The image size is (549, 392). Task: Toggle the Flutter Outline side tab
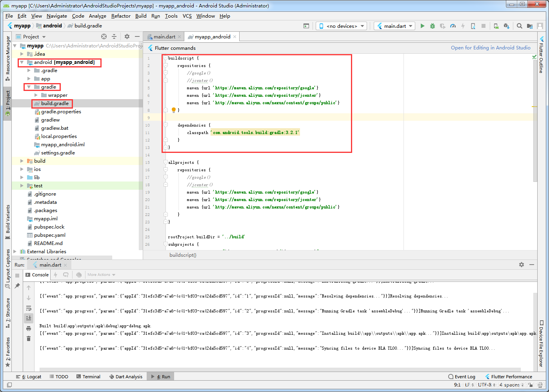coord(541,55)
